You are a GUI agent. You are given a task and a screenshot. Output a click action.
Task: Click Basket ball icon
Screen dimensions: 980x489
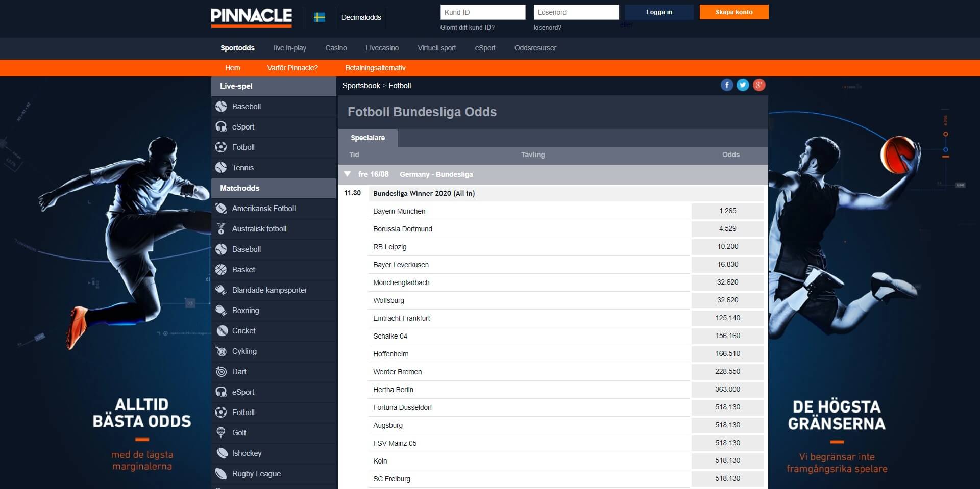coord(221,270)
